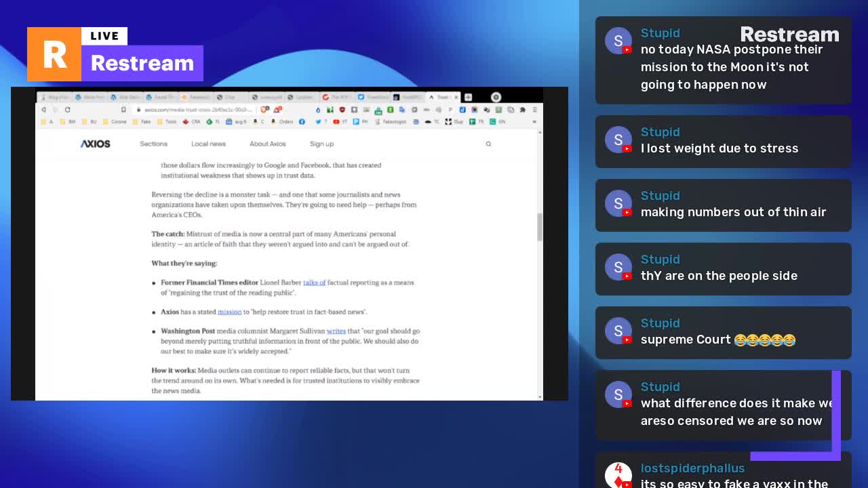
Task: Open the Fakeologist bookmark
Action: pyautogui.click(x=390, y=122)
